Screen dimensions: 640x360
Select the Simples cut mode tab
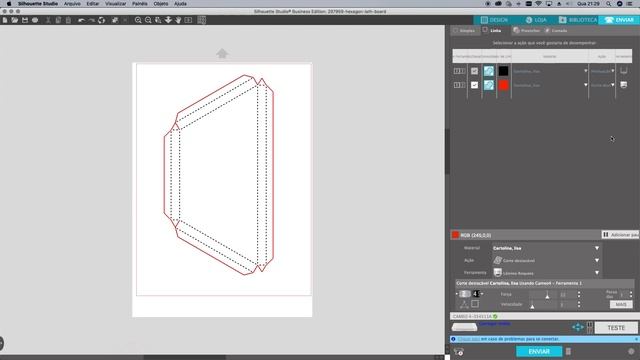pyautogui.click(x=464, y=31)
